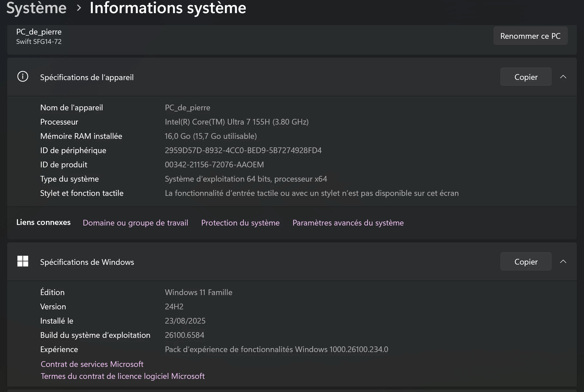Copy Windows specifications with the Copier button

pyautogui.click(x=526, y=262)
